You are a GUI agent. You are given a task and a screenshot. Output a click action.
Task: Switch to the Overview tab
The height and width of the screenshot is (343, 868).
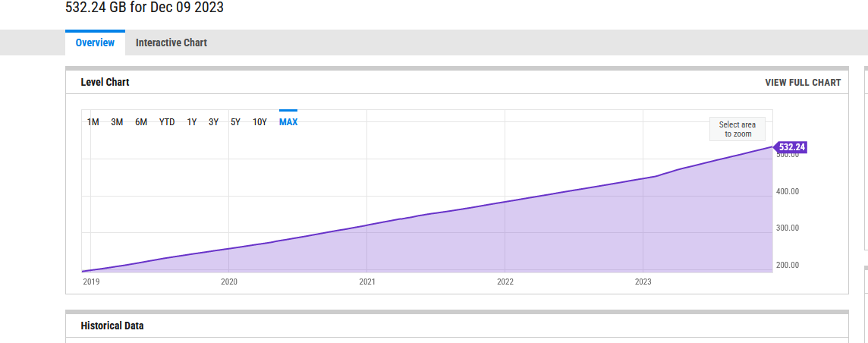(95, 42)
